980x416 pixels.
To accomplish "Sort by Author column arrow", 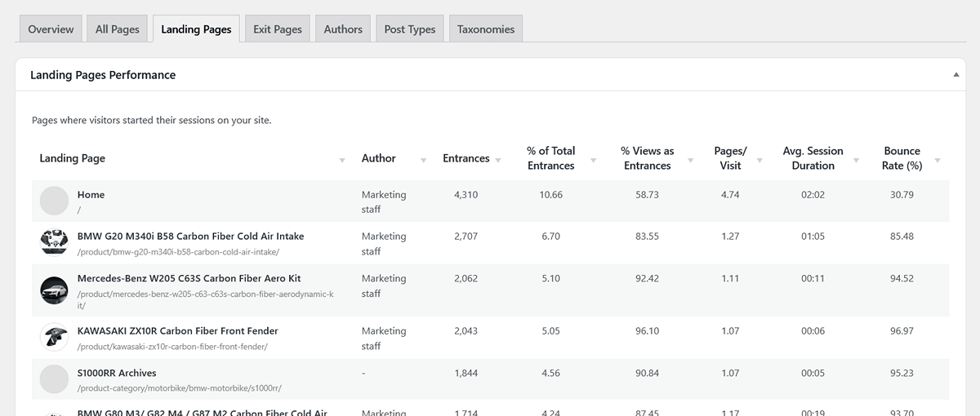I will tap(423, 160).
